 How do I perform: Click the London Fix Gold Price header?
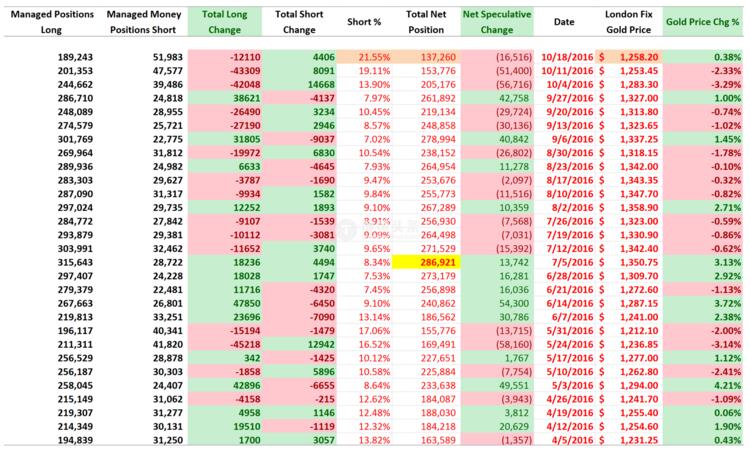[630, 23]
